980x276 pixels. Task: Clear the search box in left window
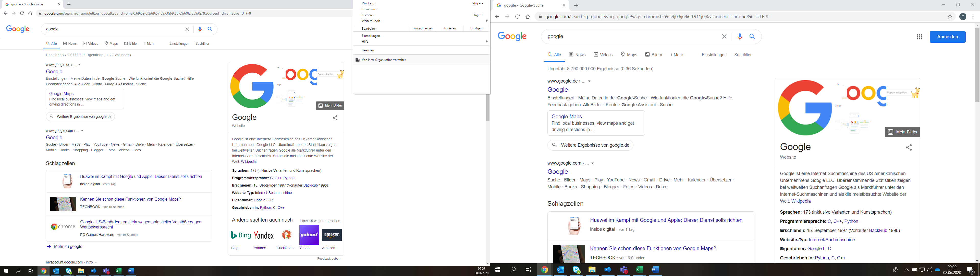click(187, 29)
